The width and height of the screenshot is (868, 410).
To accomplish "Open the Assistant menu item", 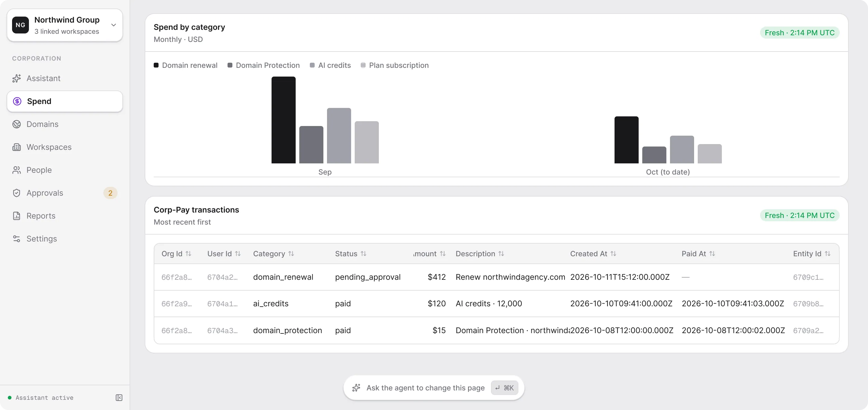I will [x=65, y=78].
